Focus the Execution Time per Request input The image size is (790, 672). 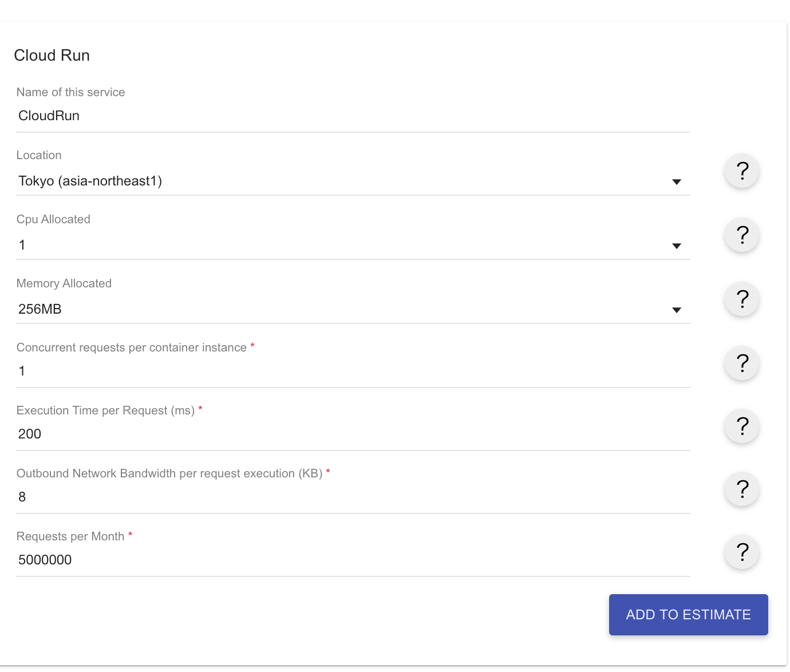[353, 434]
